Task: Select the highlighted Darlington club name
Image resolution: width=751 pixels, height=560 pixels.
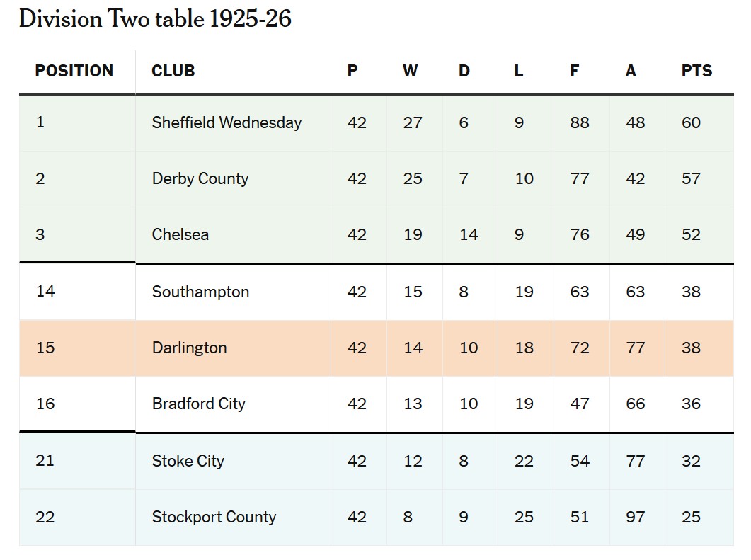Action: tap(189, 348)
